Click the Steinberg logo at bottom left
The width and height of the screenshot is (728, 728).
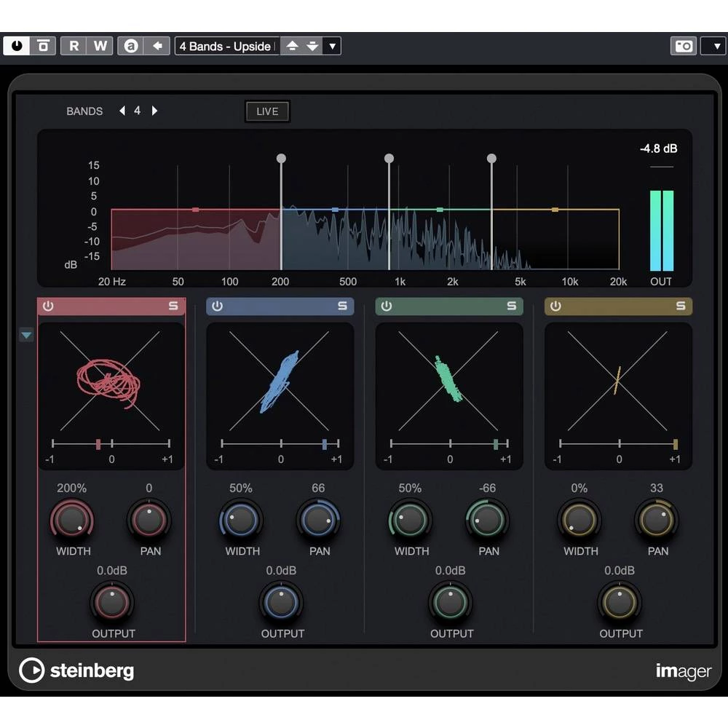[76, 670]
